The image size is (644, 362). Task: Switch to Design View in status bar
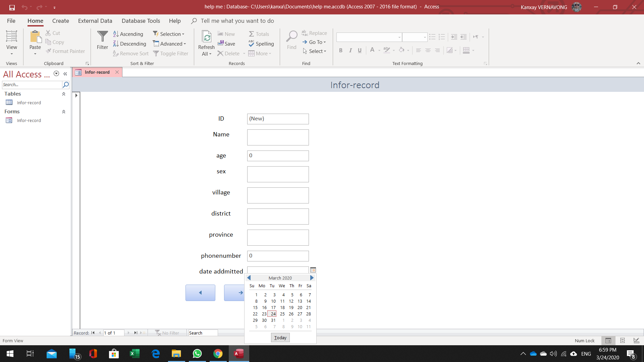(x=636, y=341)
